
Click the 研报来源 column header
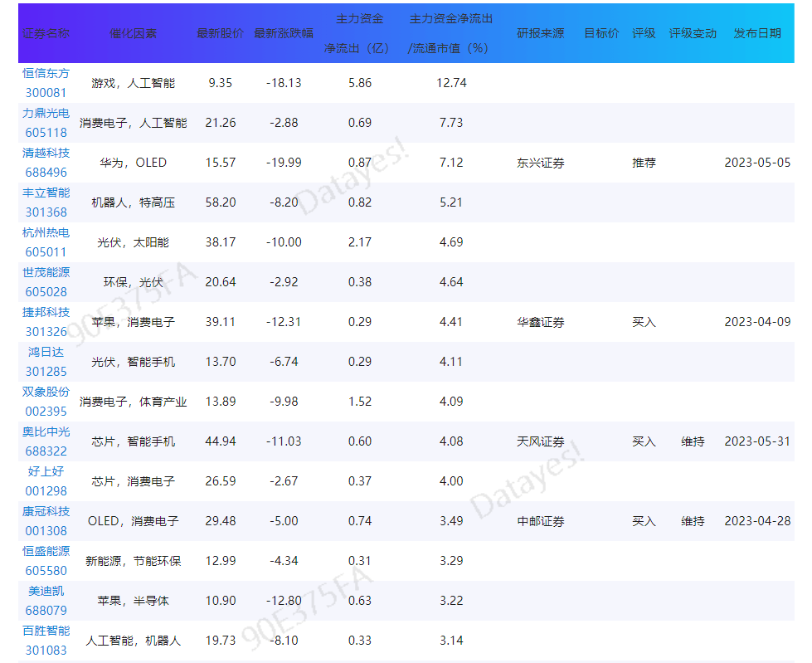540,34
